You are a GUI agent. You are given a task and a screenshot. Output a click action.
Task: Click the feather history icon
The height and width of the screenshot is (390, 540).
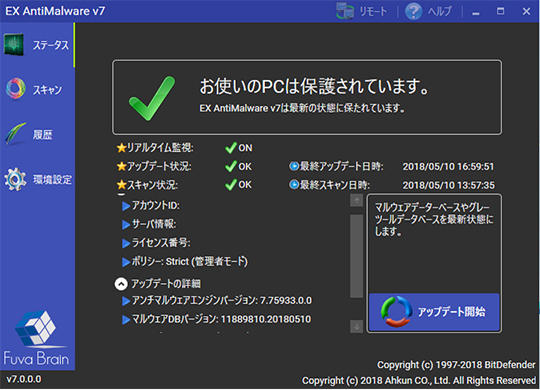pos(15,134)
